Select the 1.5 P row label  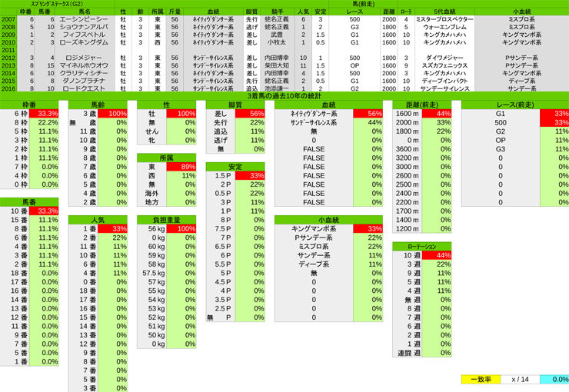(x=221, y=176)
